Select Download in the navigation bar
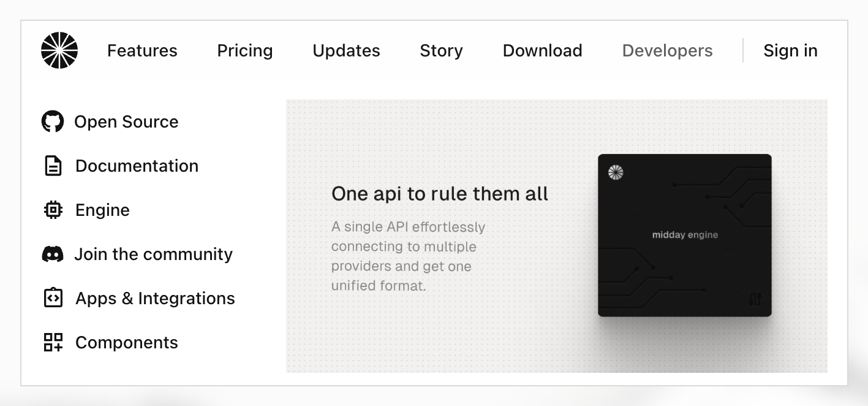868x406 pixels. pyautogui.click(x=542, y=50)
